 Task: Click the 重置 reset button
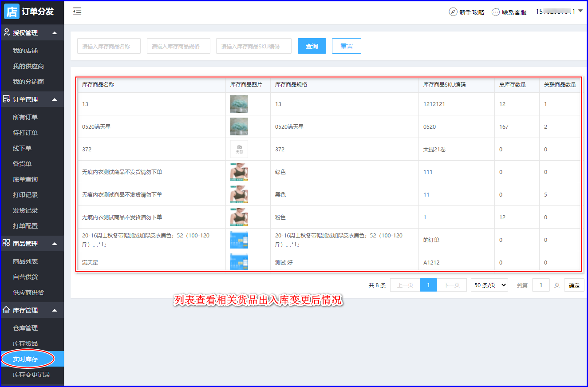click(346, 46)
